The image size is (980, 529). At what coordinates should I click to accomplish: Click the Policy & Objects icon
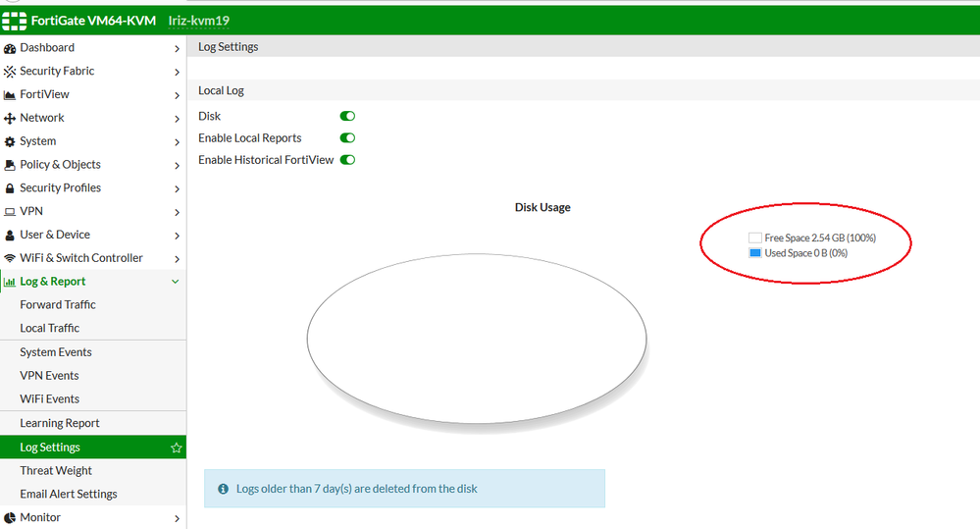[x=10, y=165]
